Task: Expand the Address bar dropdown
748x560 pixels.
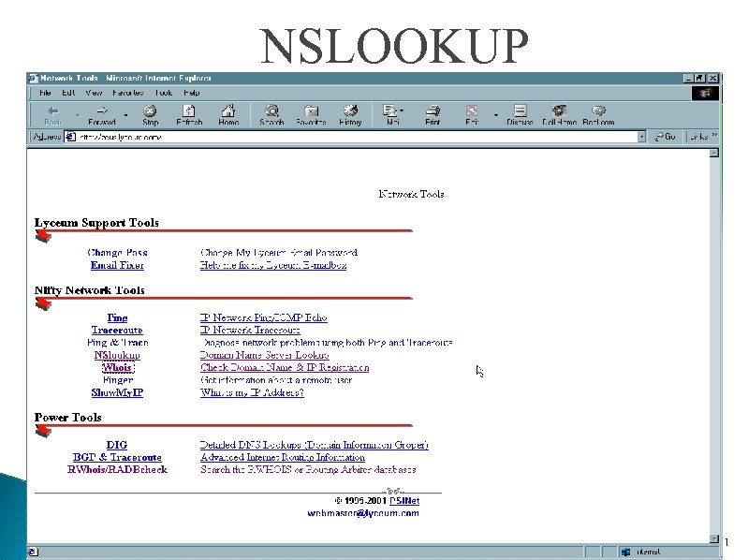Action: pyautogui.click(x=641, y=137)
